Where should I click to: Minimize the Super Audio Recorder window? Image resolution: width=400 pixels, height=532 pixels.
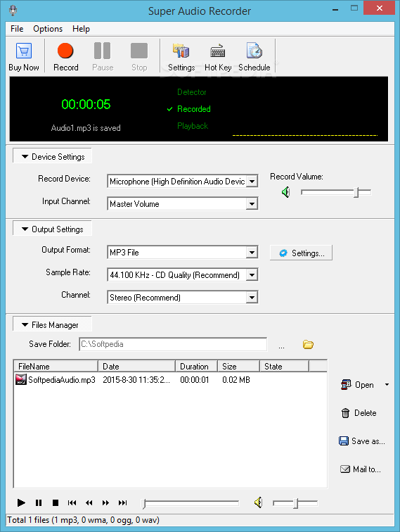coord(335,9)
